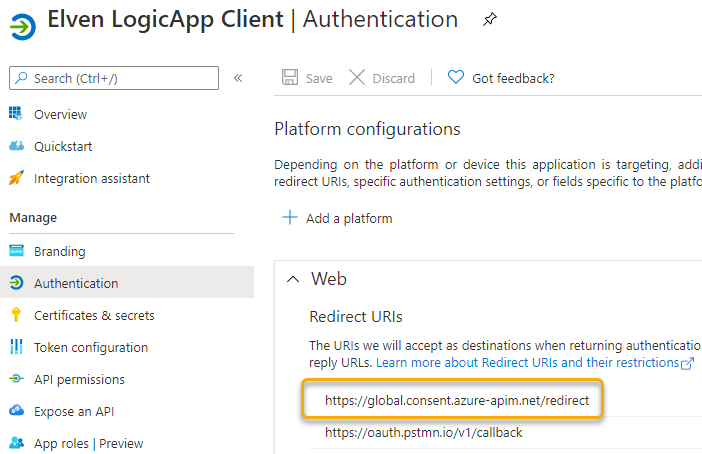
Task: Select Authentication in the sidebar
Action: click(x=127, y=283)
